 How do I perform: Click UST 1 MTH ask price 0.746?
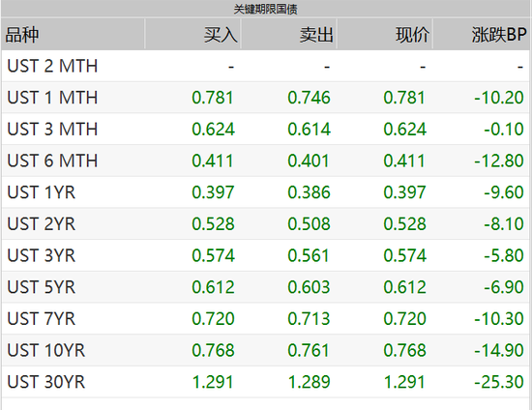pyautogui.click(x=309, y=98)
